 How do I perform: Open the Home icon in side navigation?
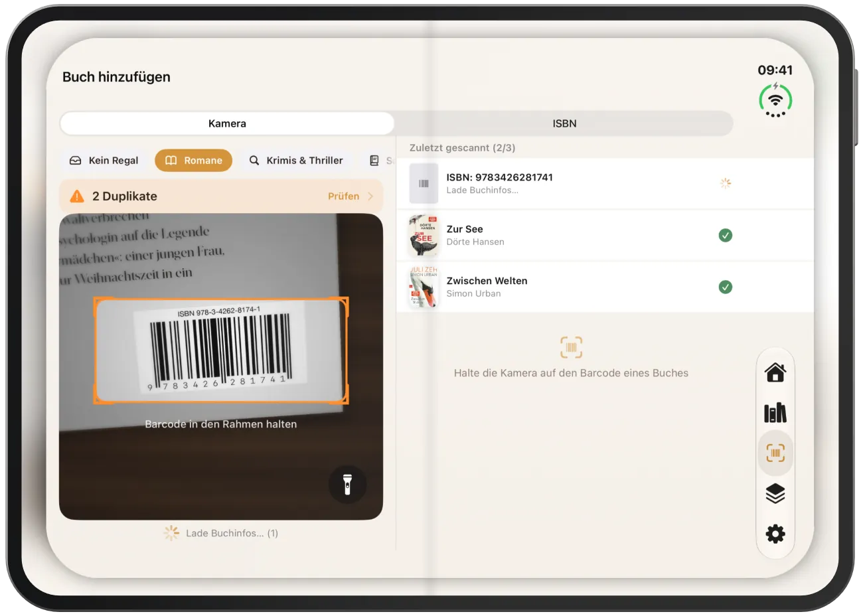click(x=775, y=372)
